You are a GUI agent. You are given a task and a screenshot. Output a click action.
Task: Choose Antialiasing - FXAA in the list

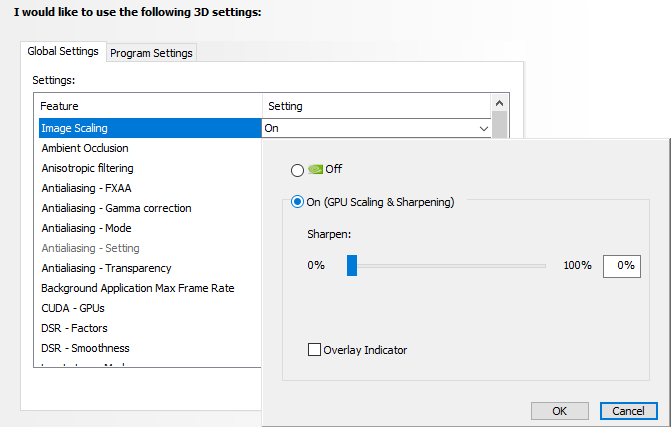point(88,188)
